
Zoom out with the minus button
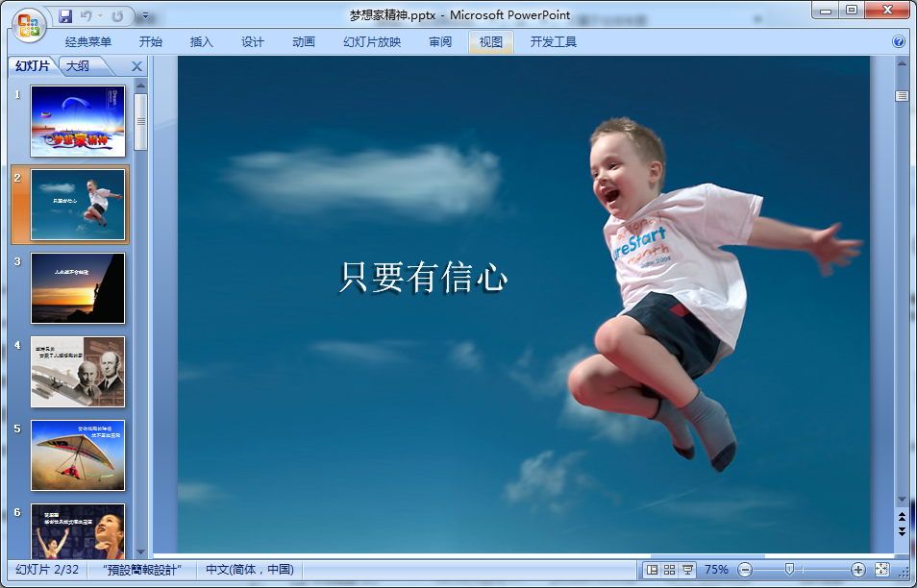[x=745, y=570]
